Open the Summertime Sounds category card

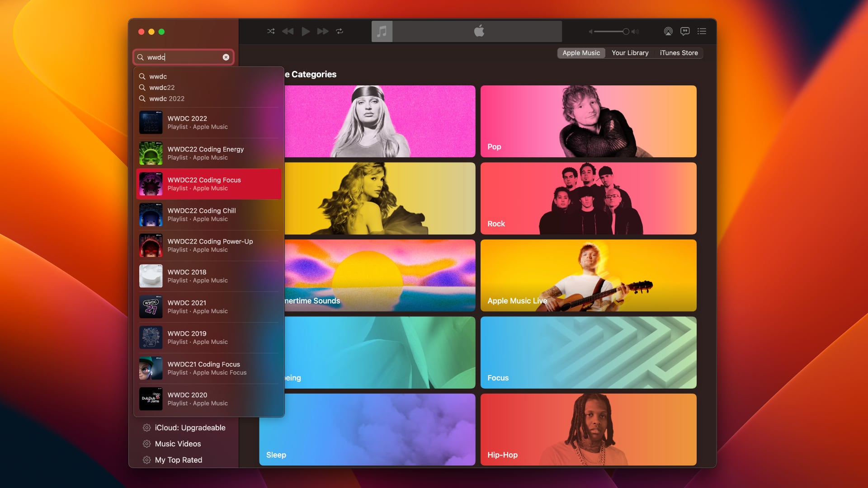click(x=380, y=275)
